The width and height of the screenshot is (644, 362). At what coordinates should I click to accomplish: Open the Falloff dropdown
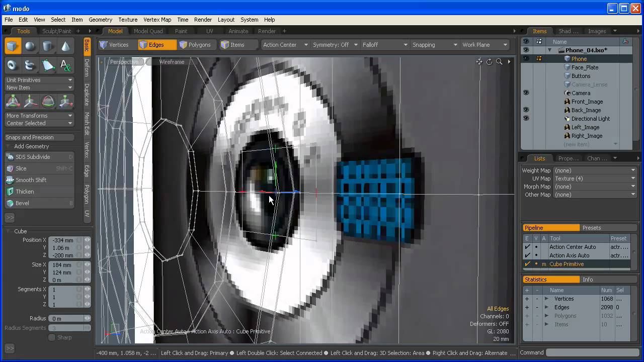(385, 45)
